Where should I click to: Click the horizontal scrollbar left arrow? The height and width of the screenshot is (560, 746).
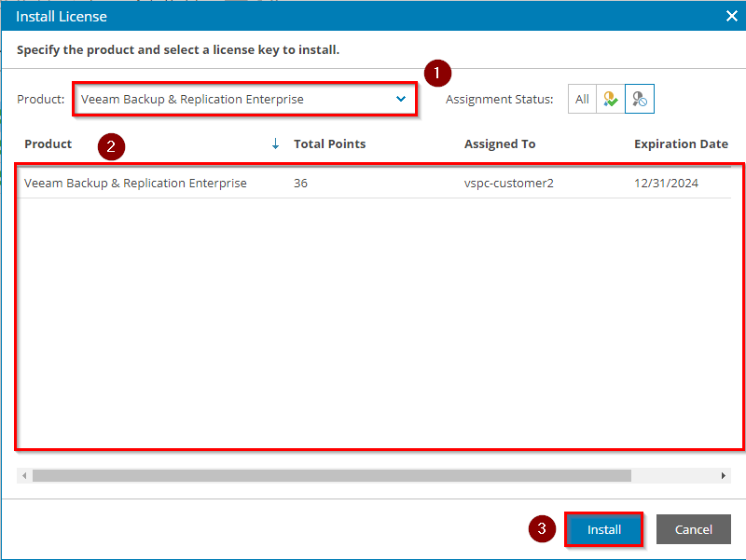coord(24,475)
